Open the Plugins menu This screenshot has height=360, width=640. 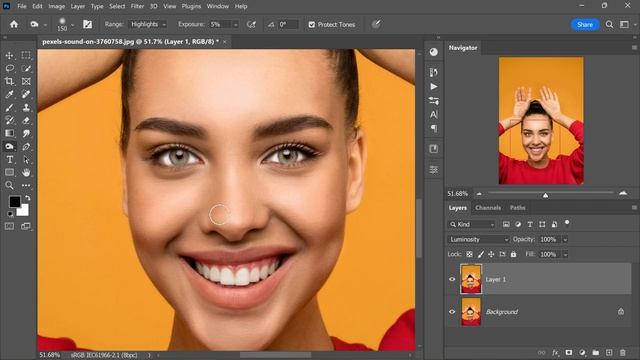(191, 6)
